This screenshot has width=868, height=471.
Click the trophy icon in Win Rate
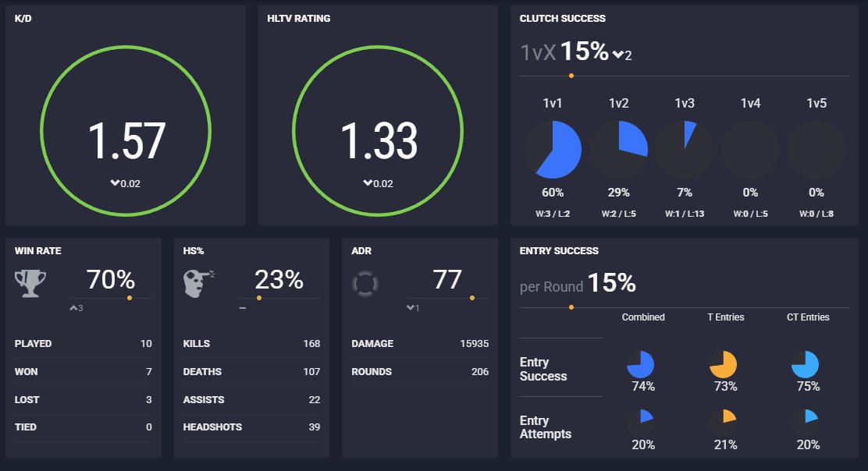[30, 283]
